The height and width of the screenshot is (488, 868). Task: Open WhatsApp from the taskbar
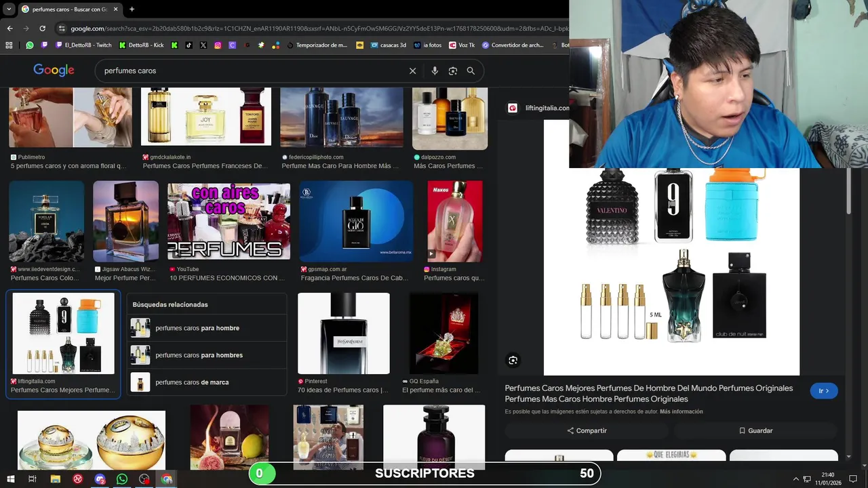(122, 479)
